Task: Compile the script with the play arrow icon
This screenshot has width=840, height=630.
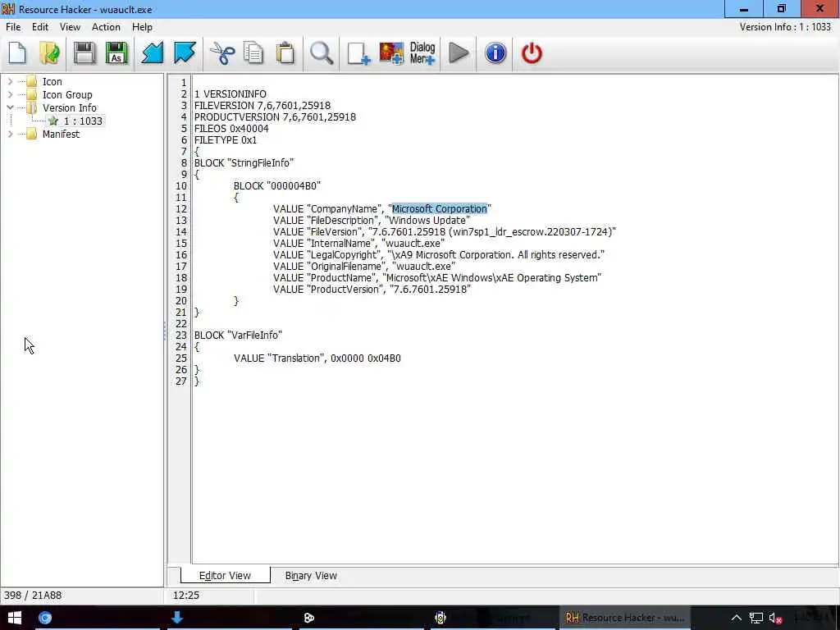Action: pyautogui.click(x=459, y=53)
